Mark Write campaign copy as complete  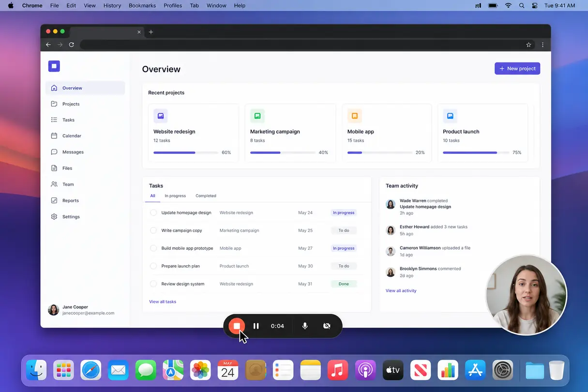153,230
